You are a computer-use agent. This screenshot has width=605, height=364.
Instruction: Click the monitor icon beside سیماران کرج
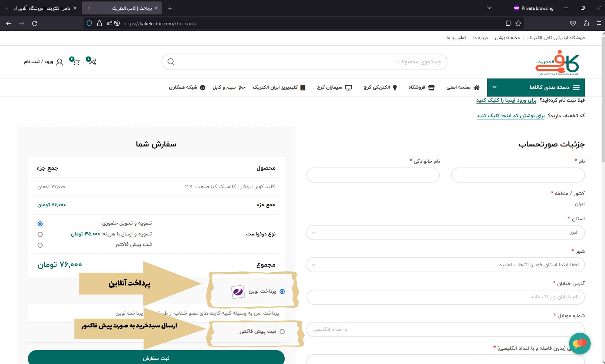click(348, 87)
